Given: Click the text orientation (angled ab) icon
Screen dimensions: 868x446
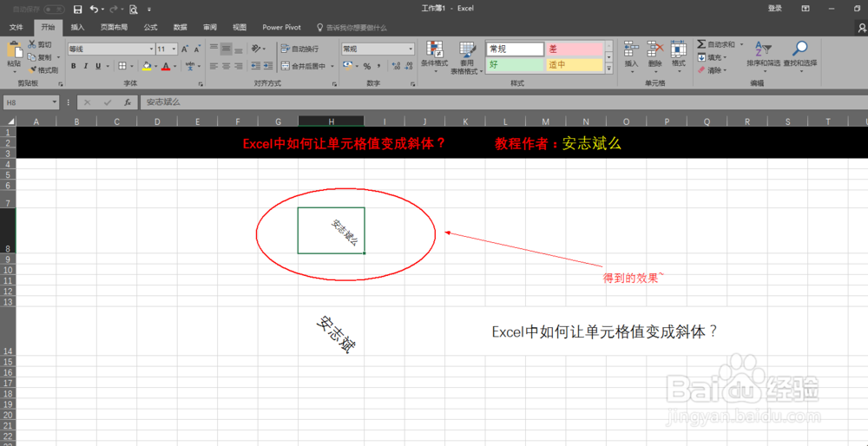Looking at the screenshot, I should tap(256, 49).
